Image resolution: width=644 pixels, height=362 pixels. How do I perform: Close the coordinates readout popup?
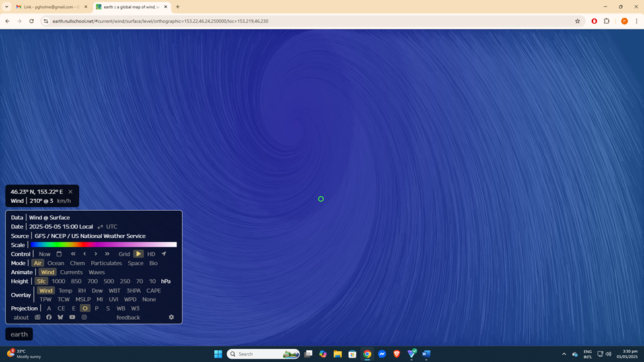tap(71, 192)
